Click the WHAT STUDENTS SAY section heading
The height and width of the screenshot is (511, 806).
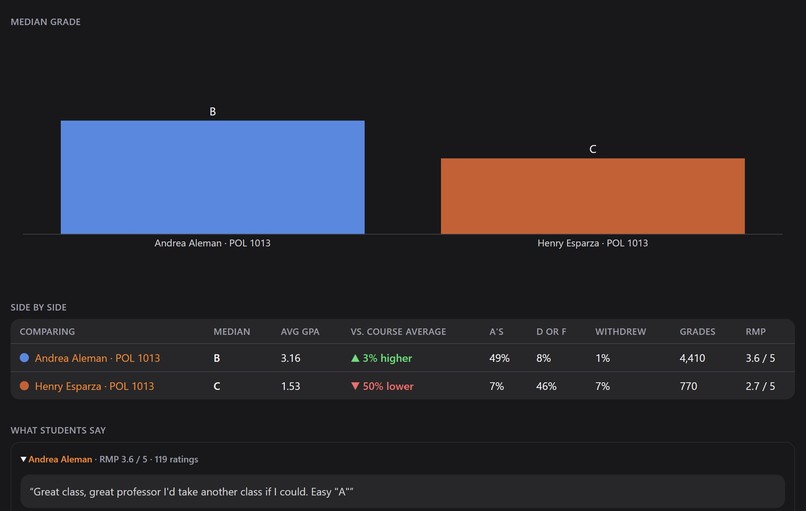click(58, 430)
